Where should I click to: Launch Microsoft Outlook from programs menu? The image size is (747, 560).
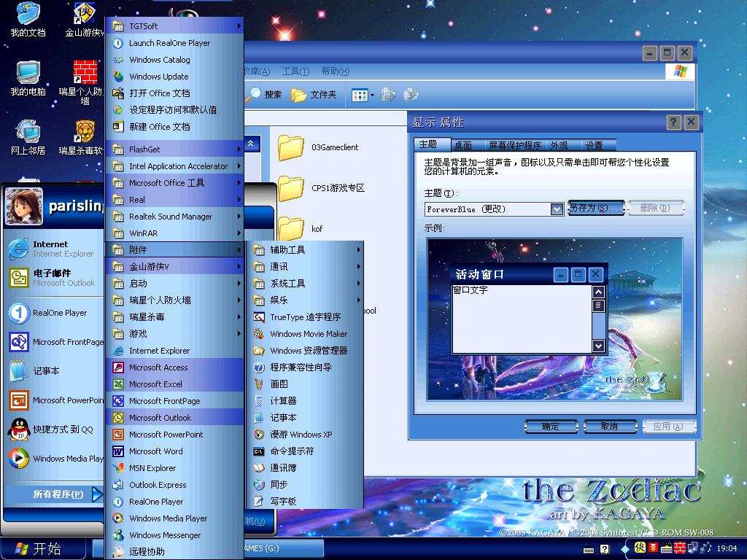tap(174, 418)
